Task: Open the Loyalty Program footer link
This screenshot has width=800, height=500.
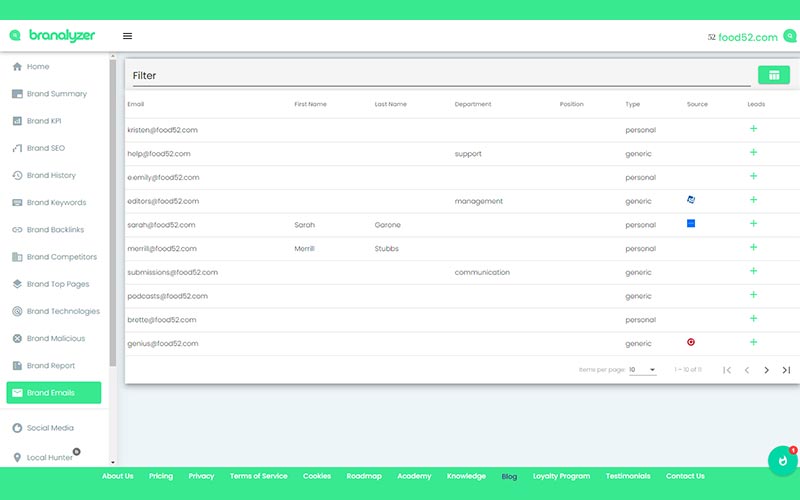Action: (x=561, y=476)
